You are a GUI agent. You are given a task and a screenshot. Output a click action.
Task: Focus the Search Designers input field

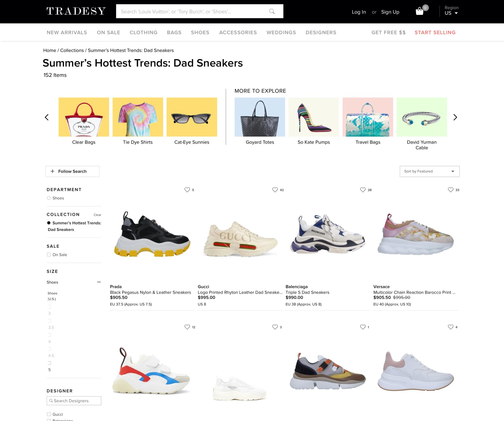74,401
